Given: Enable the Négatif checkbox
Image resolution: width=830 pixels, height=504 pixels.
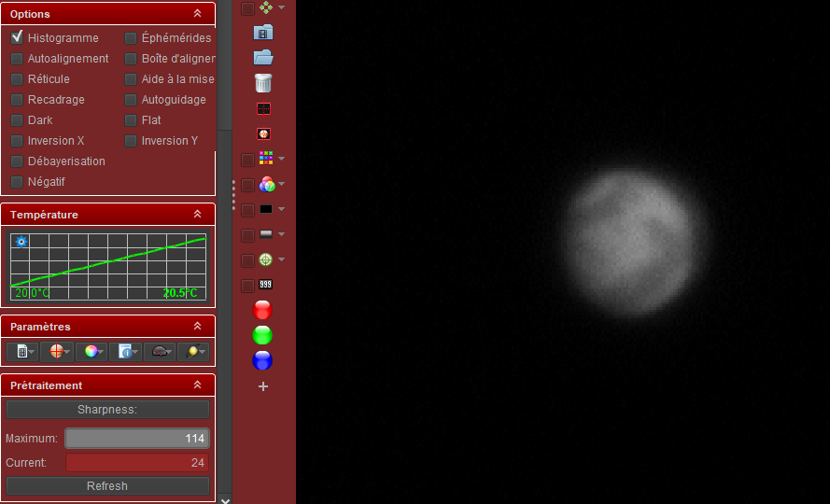Looking at the screenshot, I should point(17,182).
